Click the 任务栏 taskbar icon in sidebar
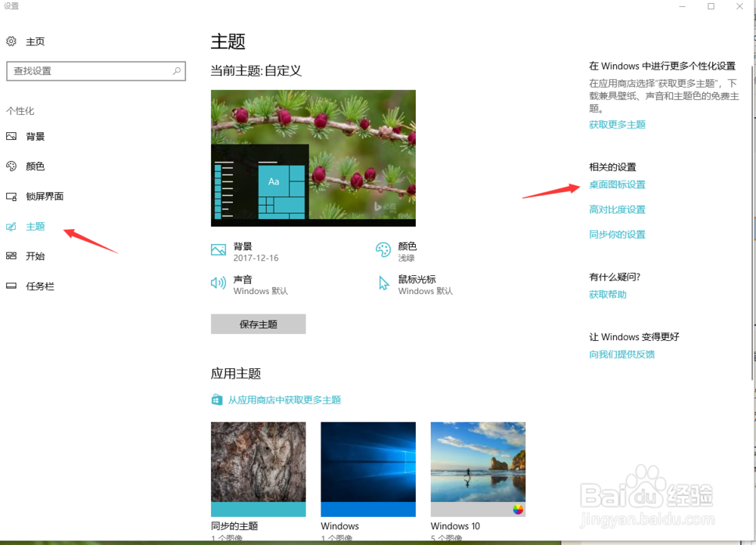Viewport: 756px width, 545px height. pyautogui.click(x=11, y=286)
